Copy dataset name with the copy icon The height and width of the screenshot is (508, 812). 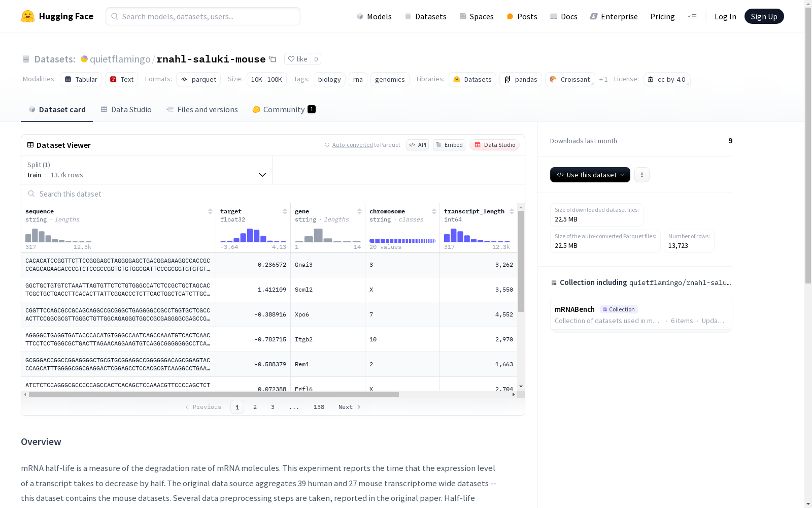coord(273,59)
